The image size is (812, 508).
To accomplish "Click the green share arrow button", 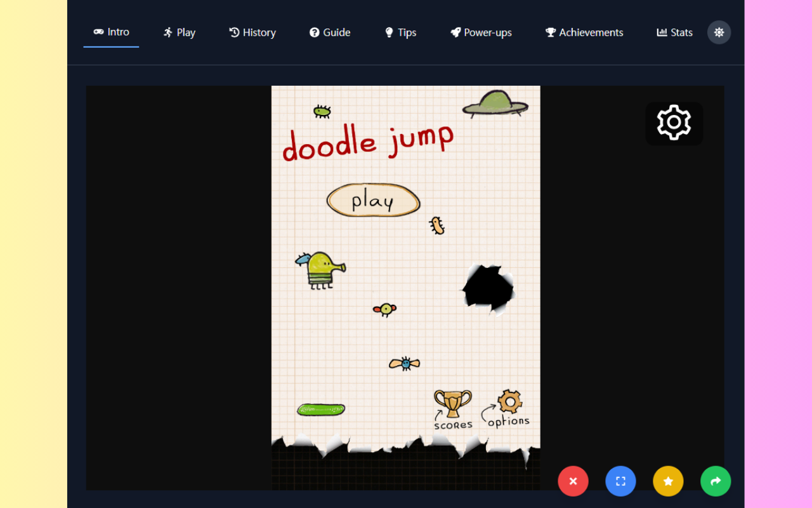I will tap(716, 481).
